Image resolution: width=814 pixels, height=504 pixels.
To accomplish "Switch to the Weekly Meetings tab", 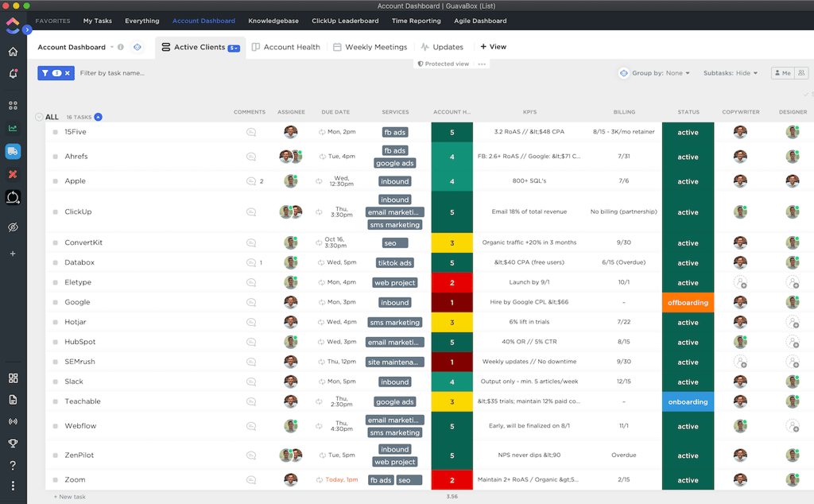I will (370, 47).
